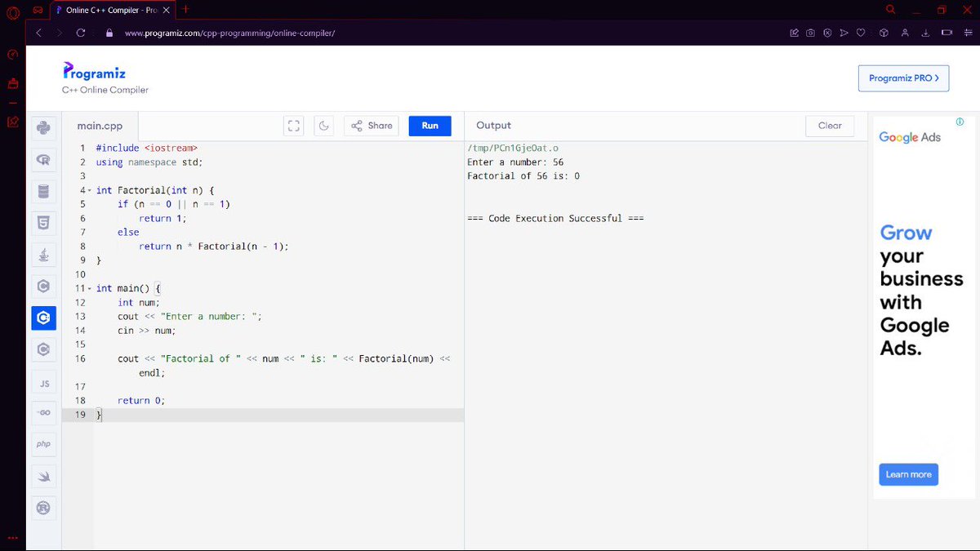Screen dimensions: 980x551
Task: Open the GX Control sidebar icon
Action: (x=12, y=55)
